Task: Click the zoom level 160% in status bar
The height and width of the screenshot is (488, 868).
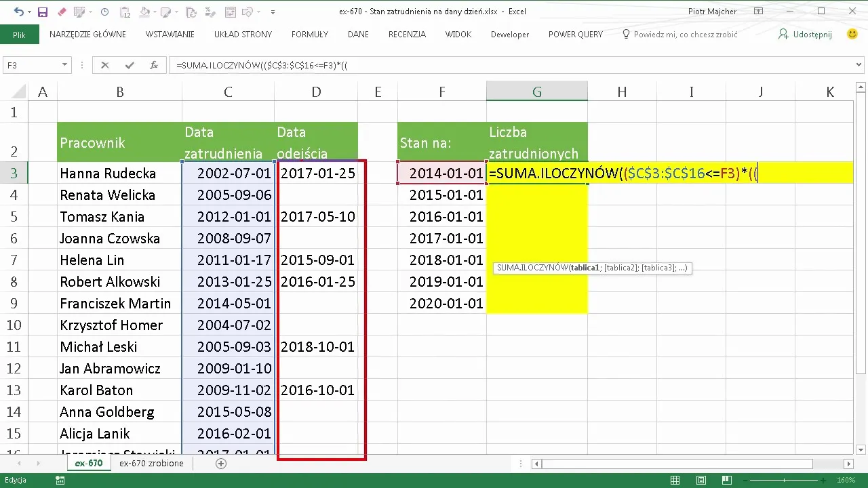Action: (x=846, y=480)
